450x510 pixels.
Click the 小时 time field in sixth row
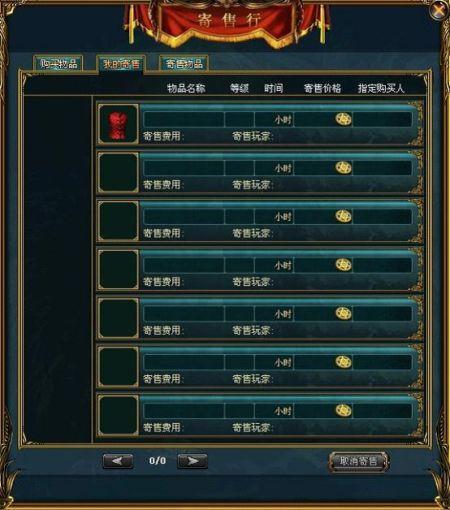[x=274, y=362]
